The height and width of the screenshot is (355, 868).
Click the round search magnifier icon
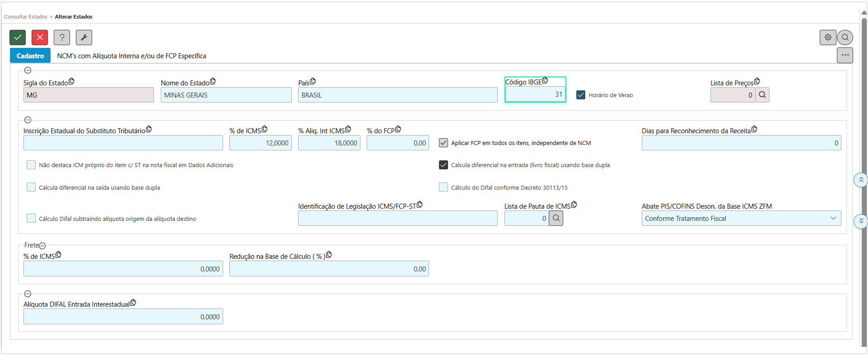(845, 37)
